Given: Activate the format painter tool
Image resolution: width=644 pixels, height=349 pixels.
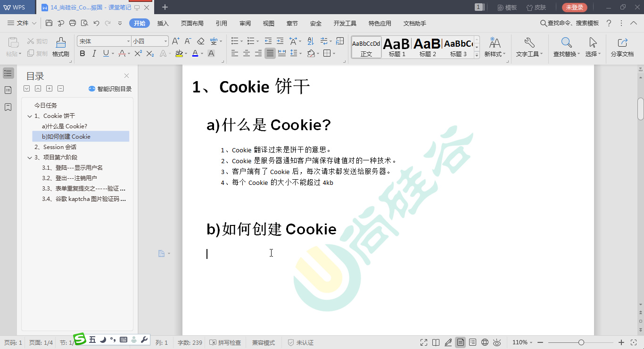Looking at the screenshot, I should [x=60, y=46].
